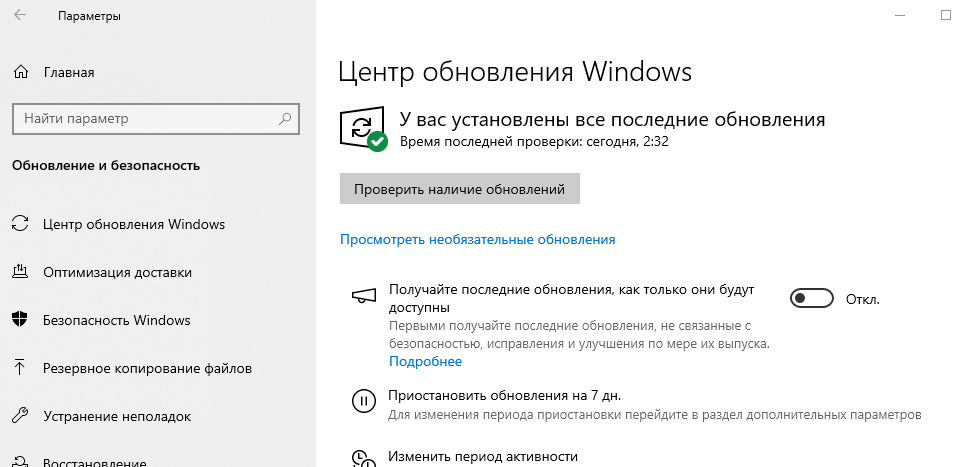This screenshot has height=467, width=977.
Task: Click the search magnifier icon
Action: click(x=285, y=118)
